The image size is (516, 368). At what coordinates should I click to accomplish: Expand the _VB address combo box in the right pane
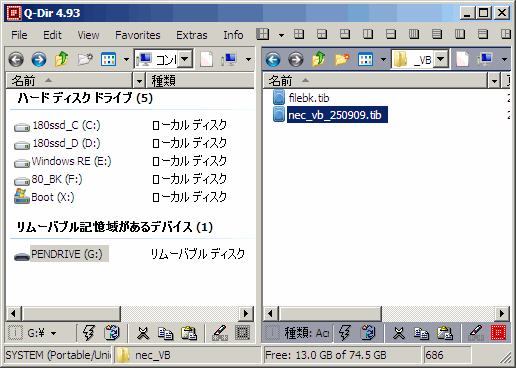click(x=441, y=59)
